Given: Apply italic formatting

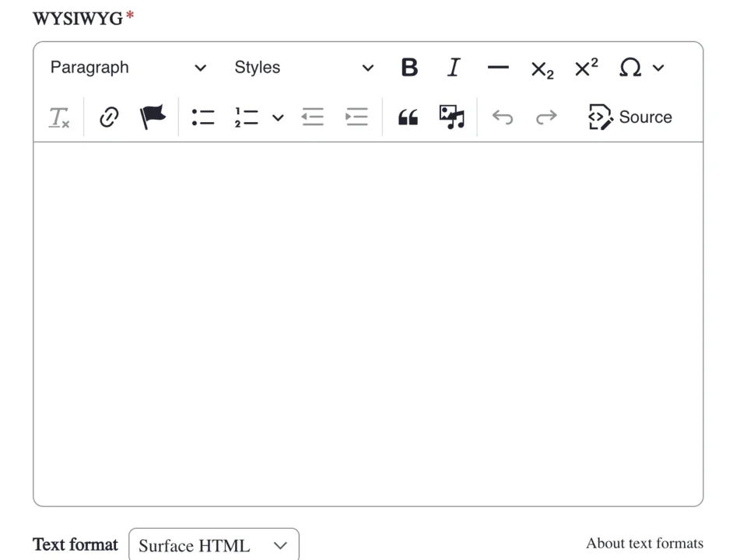Looking at the screenshot, I should [454, 68].
